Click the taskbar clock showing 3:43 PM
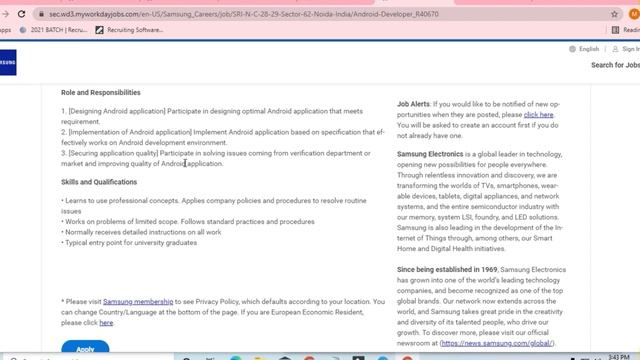 click(619, 357)
